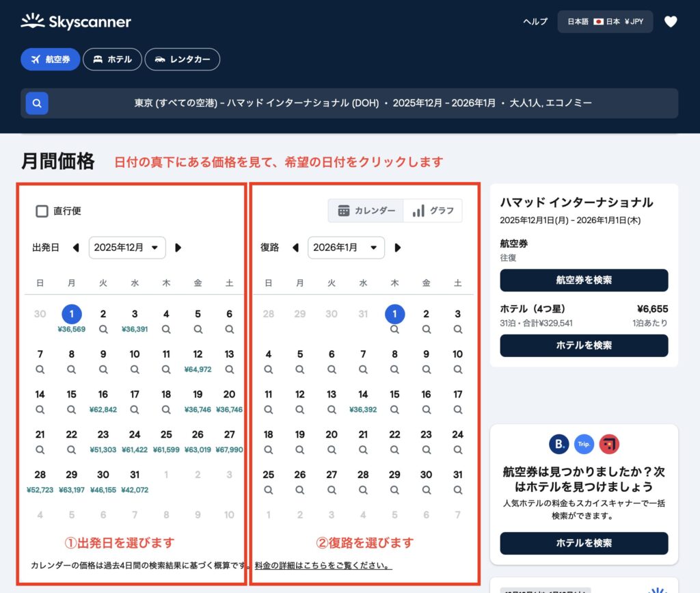Click the Booking.com icon
This screenshot has height=593, width=700.
(558, 443)
